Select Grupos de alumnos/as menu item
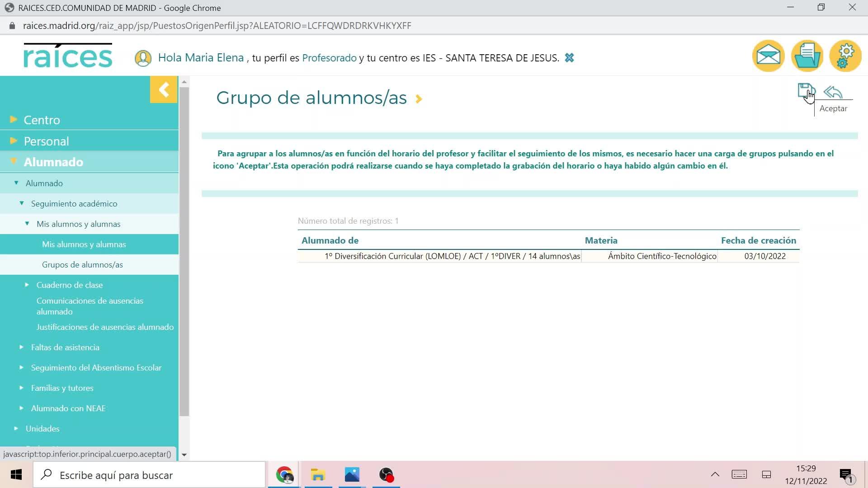The image size is (868, 488). point(82,264)
